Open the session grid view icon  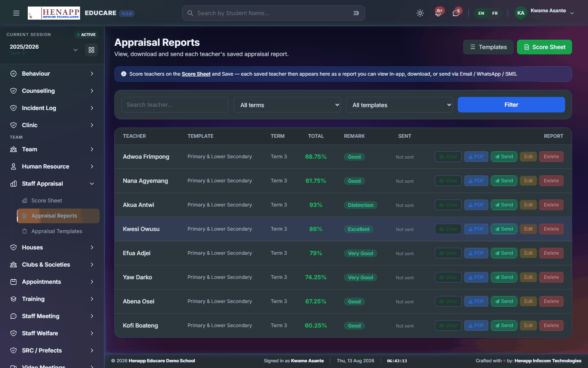pos(91,50)
